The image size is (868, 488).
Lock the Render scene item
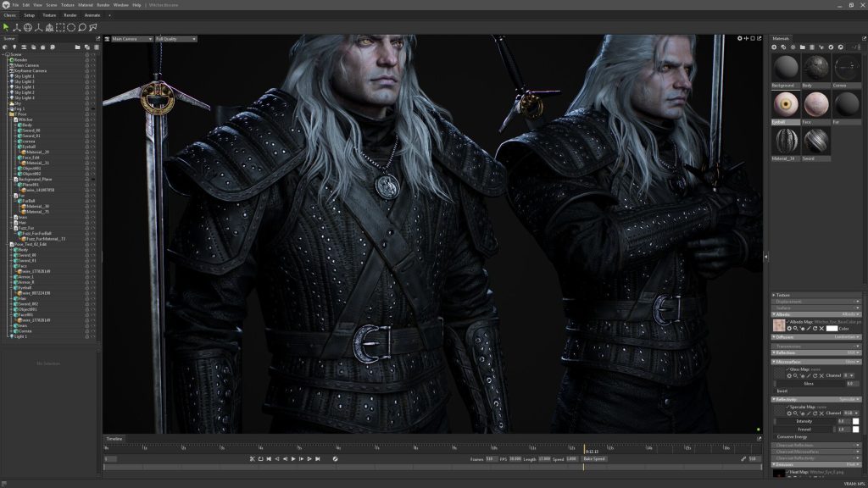pyautogui.click(x=87, y=60)
